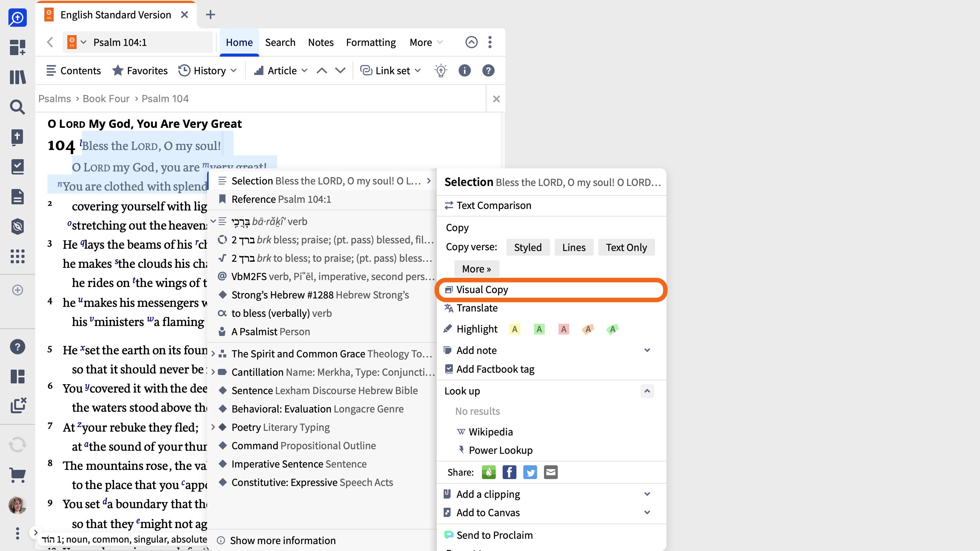Viewport: 980px width, 551px height.
Task: Open the Library books icon
Action: (x=17, y=77)
